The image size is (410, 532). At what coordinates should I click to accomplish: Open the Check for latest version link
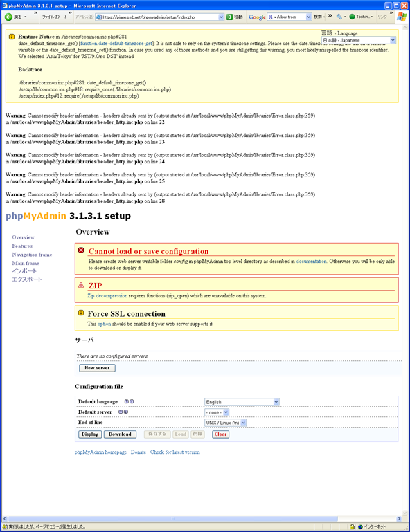(x=175, y=452)
